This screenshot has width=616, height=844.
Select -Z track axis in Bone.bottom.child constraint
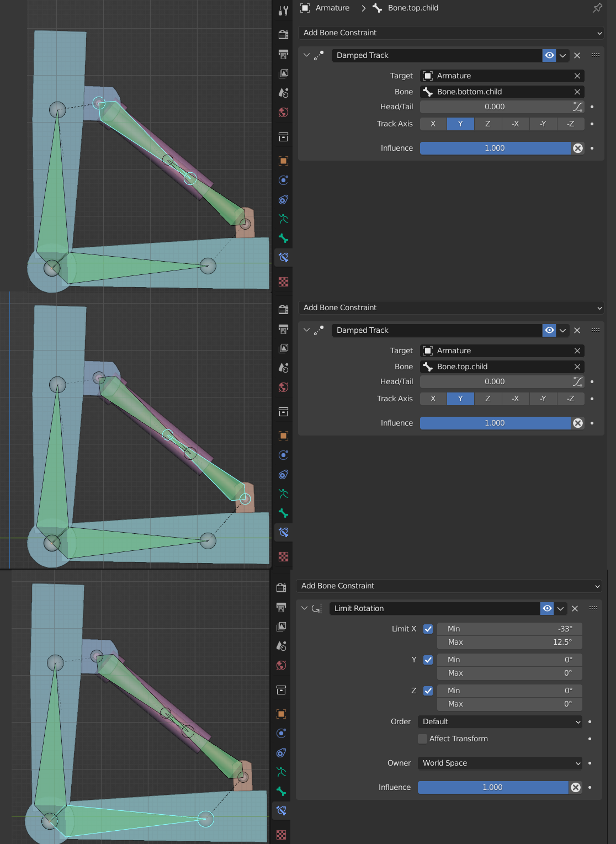[x=571, y=124]
